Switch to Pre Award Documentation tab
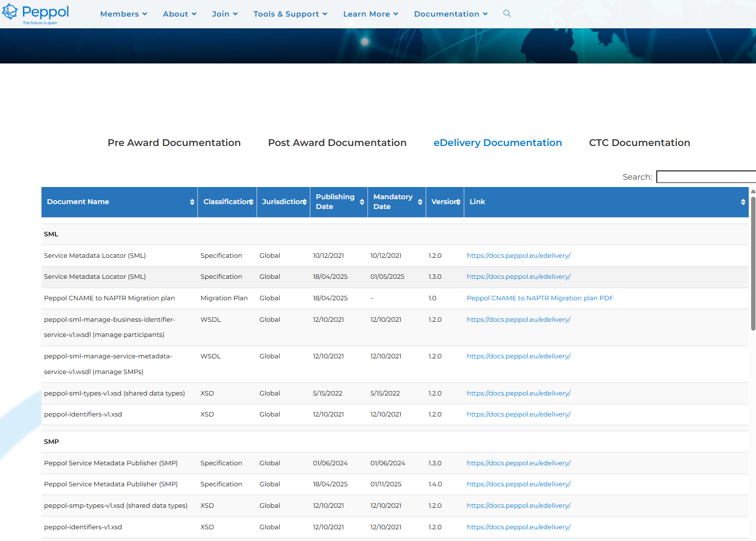Screen dimensions: 756x541 (x=174, y=143)
